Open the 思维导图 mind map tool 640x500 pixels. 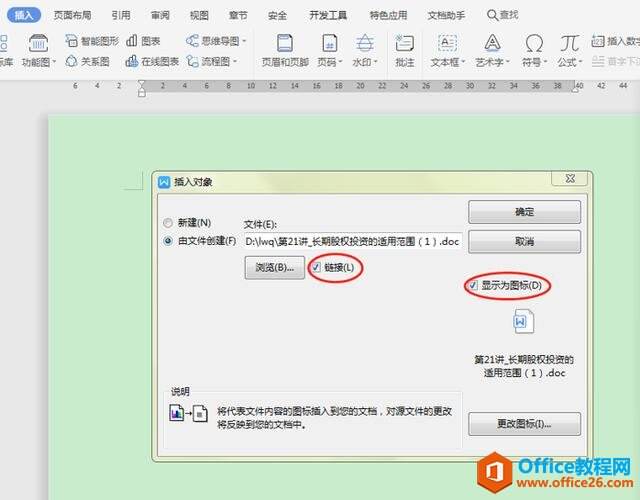pyautogui.click(x=213, y=41)
